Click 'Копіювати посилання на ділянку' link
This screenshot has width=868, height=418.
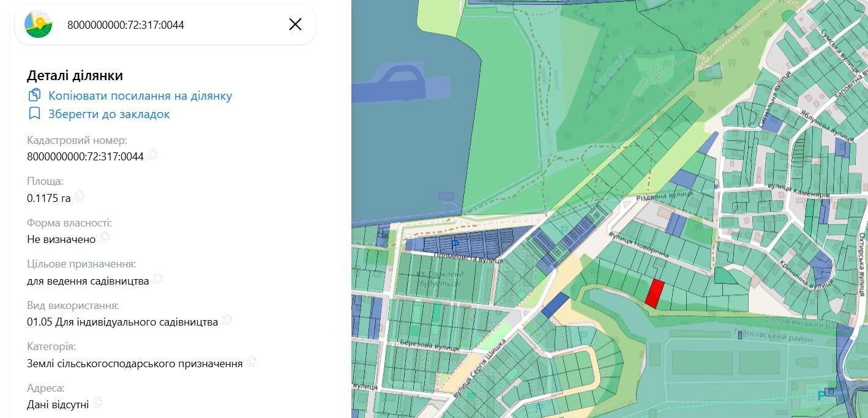click(x=140, y=95)
